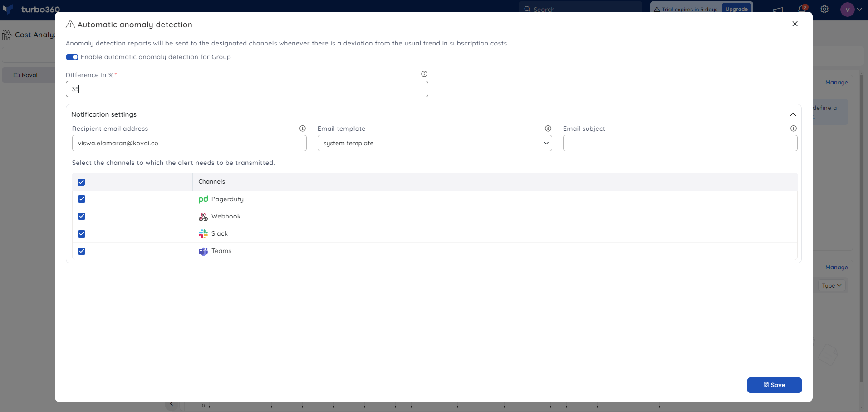
Task: Click the Pagerduty channel name
Action: pyautogui.click(x=227, y=199)
